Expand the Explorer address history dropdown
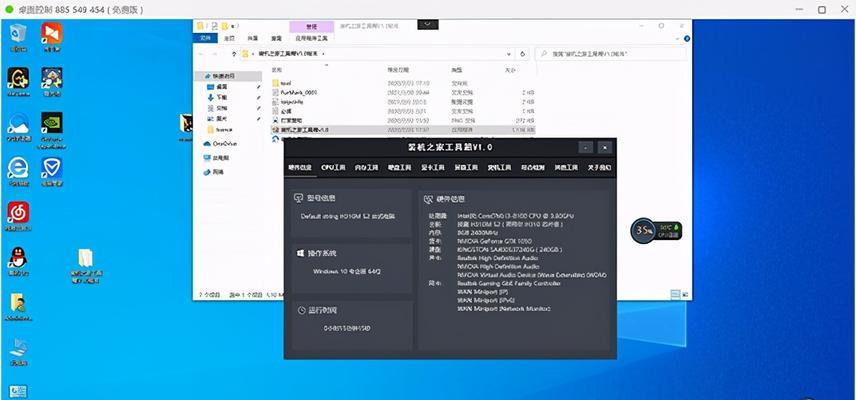Viewport: 856px width, 400px height. click(x=509, y=54)
